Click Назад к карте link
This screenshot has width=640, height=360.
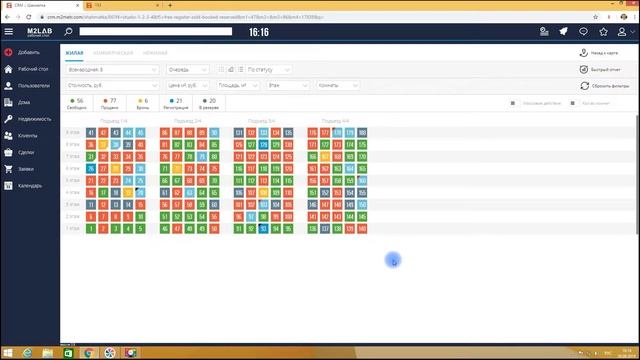[x=598, y=53]
